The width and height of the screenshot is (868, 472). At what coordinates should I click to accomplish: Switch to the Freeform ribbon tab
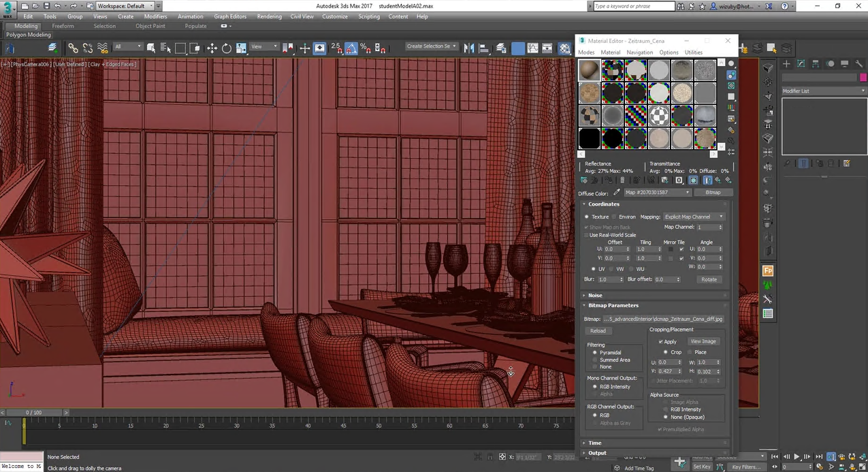[x=63, y=26]
